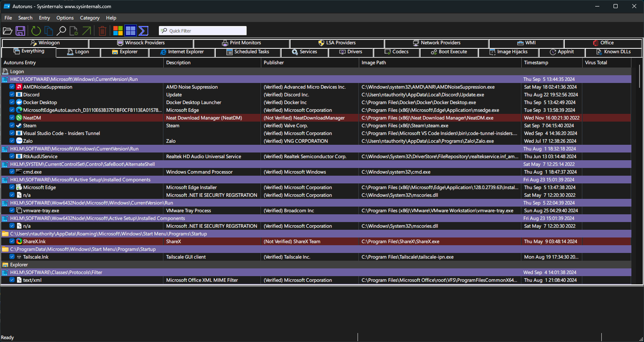The width and height of the screenshot is (644, 342).
Task: Sort by the Virus Total column header
Action: click(x=607, y=63)
